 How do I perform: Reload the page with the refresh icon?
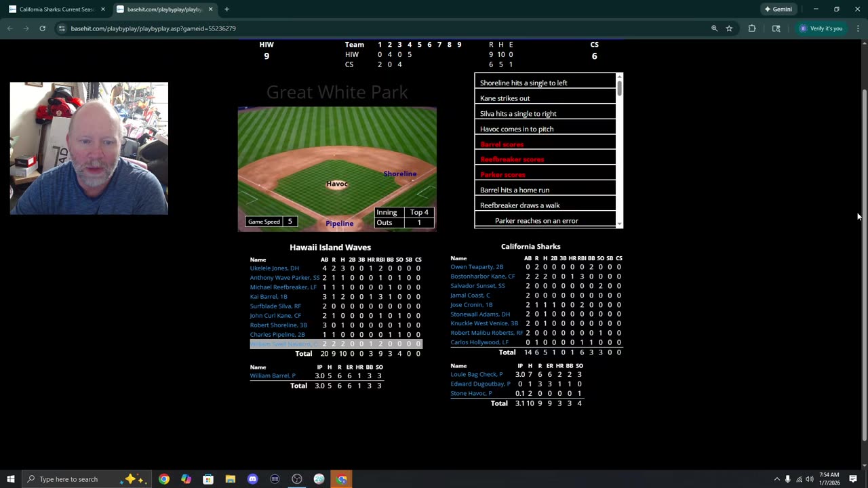coord(42,28)
